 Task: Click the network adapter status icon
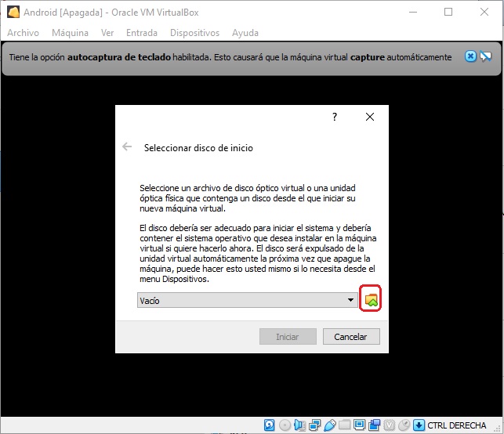click(314, 425)
